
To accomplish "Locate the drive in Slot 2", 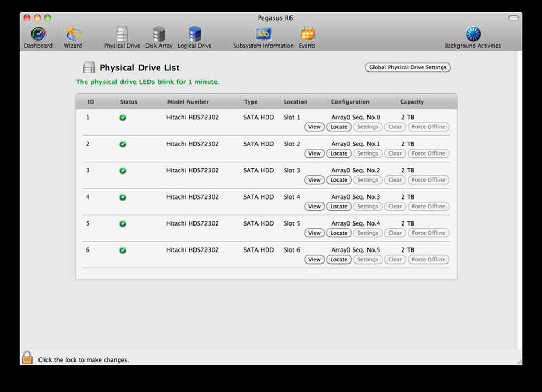I will point(339,153).
